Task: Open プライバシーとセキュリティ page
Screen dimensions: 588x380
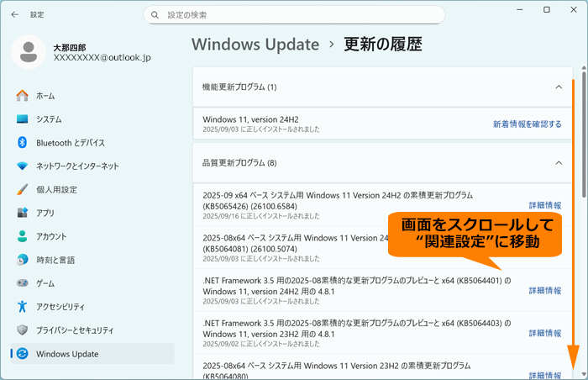Action: (x=92, y=330)
